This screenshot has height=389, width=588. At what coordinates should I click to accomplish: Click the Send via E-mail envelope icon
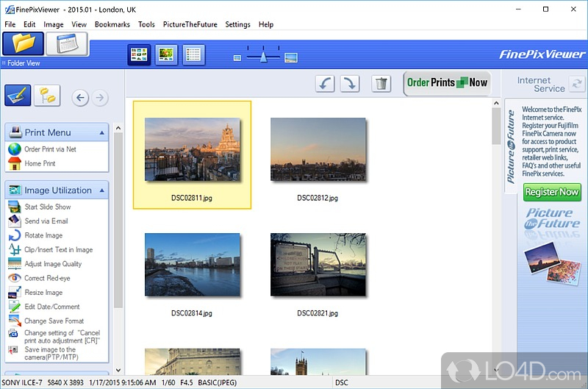pos(15,221)
